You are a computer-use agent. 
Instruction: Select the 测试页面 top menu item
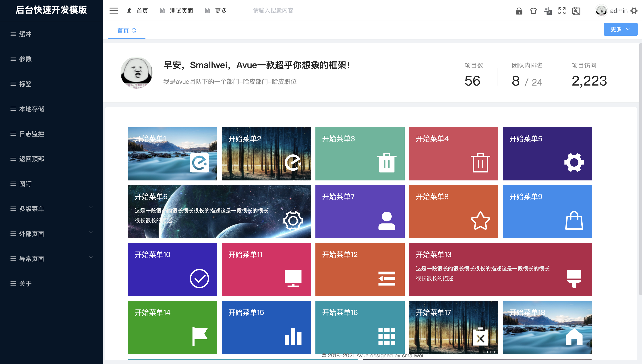(x=176, y=10)
